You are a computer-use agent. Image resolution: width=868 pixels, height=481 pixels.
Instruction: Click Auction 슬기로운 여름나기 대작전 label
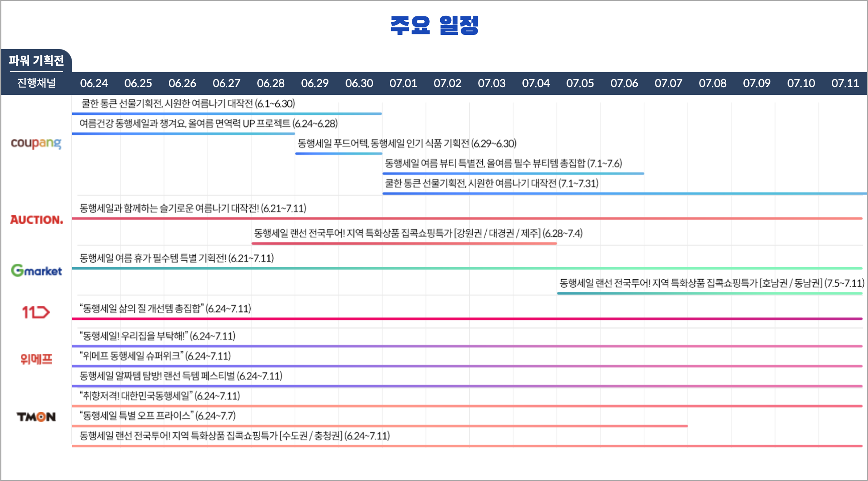(193, 208)
